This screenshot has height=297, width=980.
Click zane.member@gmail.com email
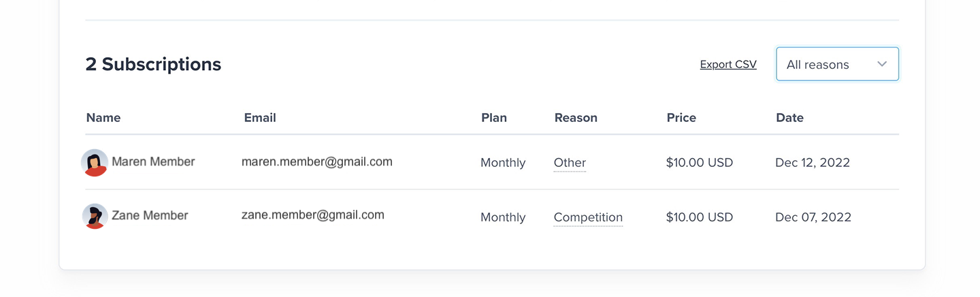pos(313,215)
